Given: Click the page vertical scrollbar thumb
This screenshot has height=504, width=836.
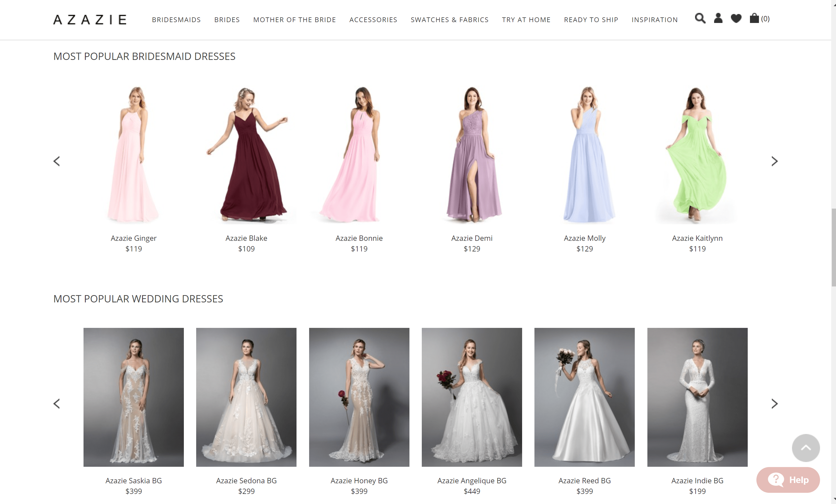Looking at the screenshot, I should 833,248.
